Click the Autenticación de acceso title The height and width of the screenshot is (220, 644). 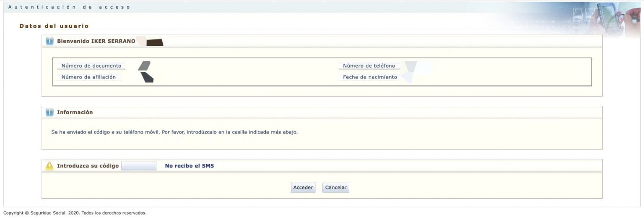tap(69, 7)
